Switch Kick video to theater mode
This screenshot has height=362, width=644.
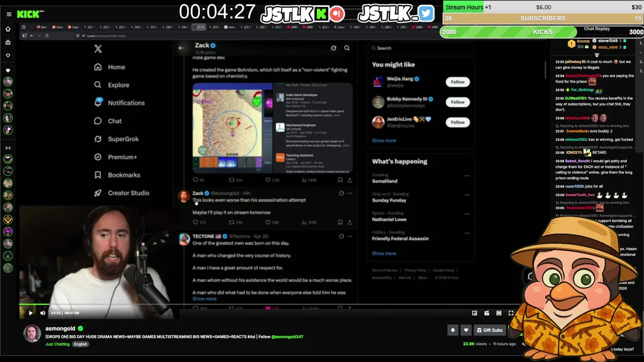499,313
